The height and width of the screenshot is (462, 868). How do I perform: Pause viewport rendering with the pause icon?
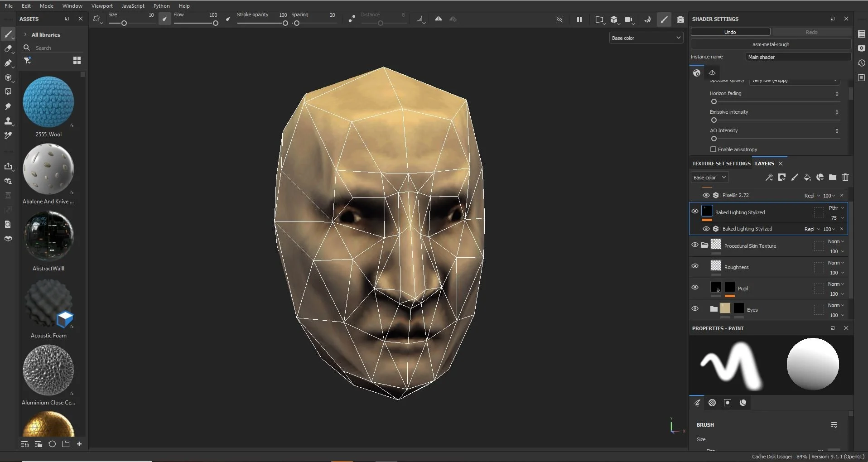click(579, 19)
